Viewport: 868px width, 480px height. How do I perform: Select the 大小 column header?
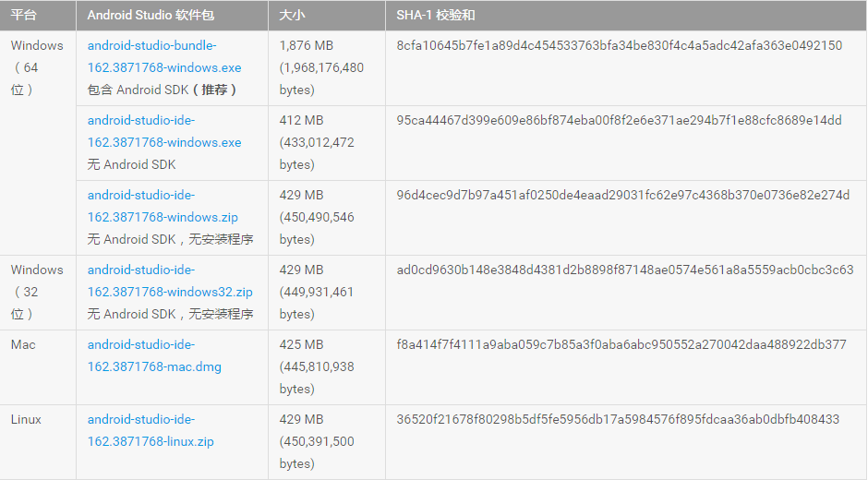coord(292,16)
